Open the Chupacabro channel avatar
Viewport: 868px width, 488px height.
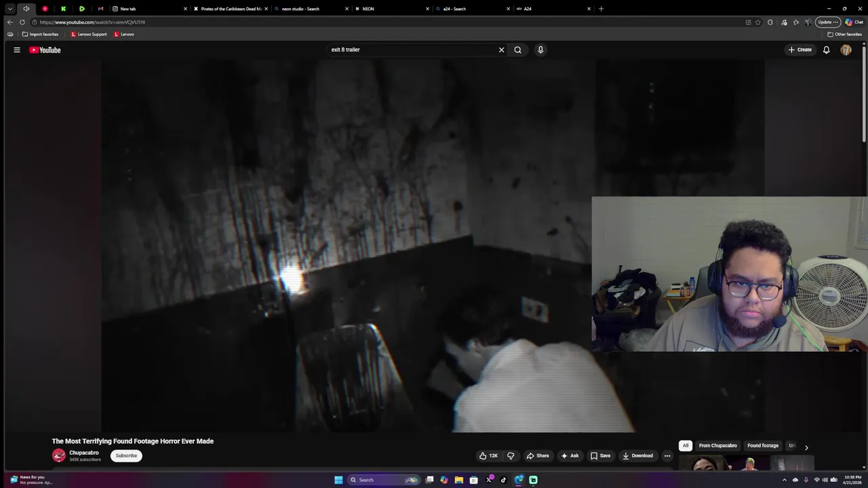[59, 455]
